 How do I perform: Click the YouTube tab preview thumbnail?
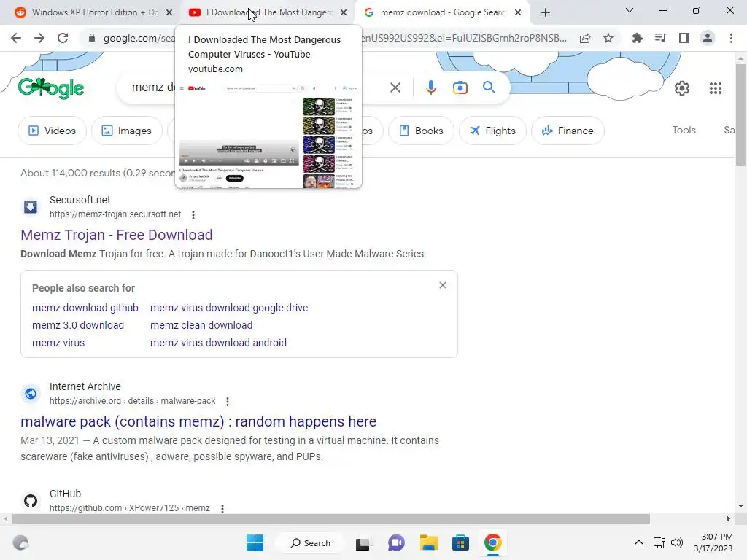click(x=268, y=135)
